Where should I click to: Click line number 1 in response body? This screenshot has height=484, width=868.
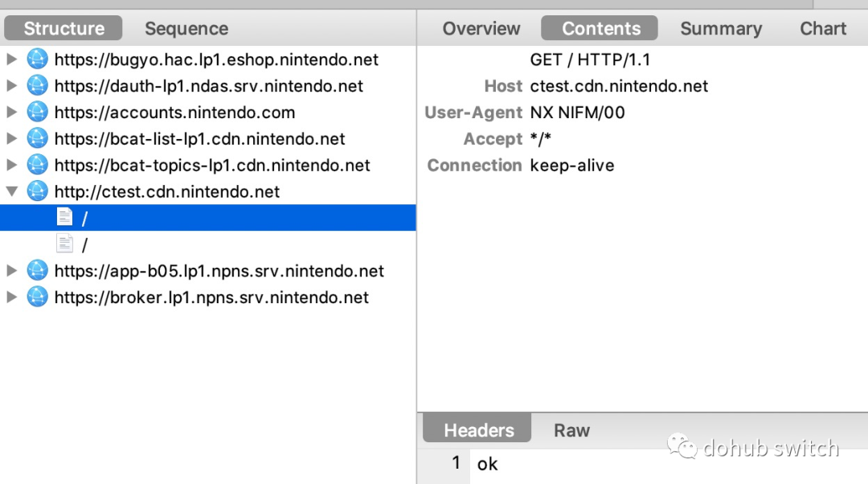point(456,462)
